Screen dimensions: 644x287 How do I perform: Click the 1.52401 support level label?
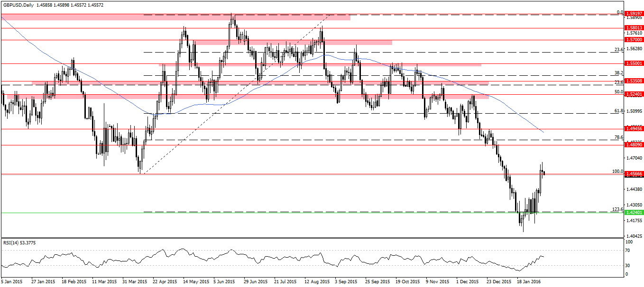pyautogui.click(x=634, y=94)
